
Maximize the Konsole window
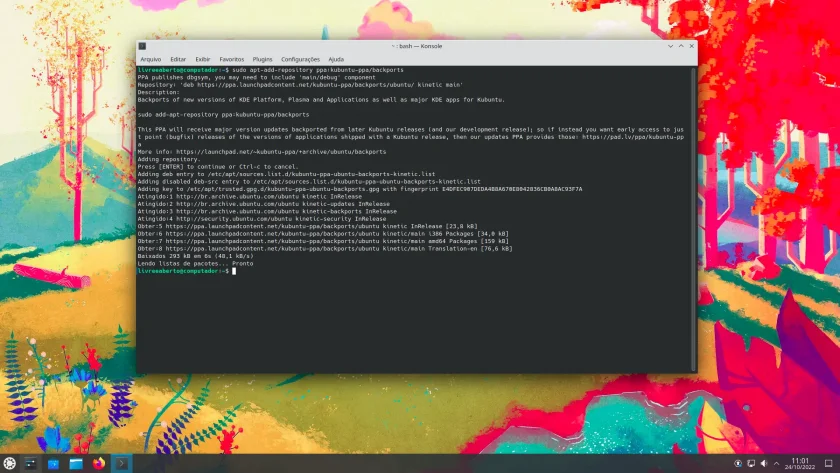coord(681,46)
